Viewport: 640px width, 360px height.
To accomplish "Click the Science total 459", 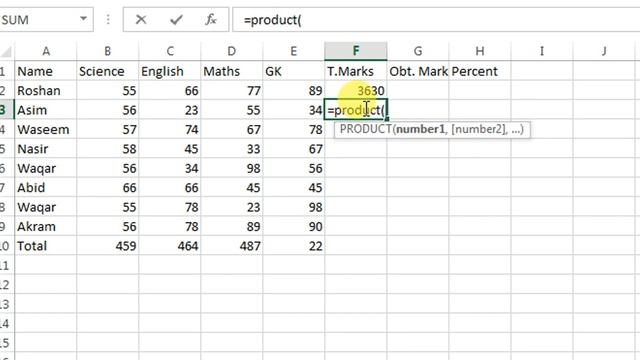I will [108, 246].
